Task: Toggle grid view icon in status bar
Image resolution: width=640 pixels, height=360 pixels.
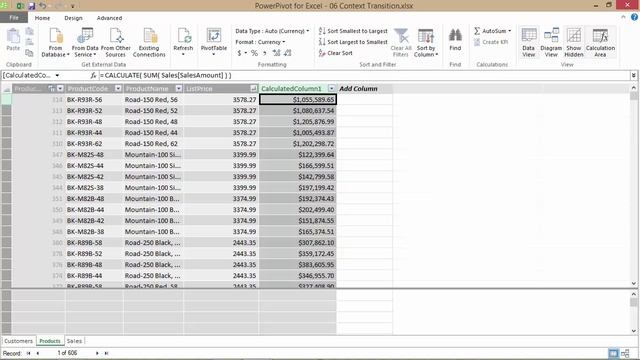Action: click(613, 353)
